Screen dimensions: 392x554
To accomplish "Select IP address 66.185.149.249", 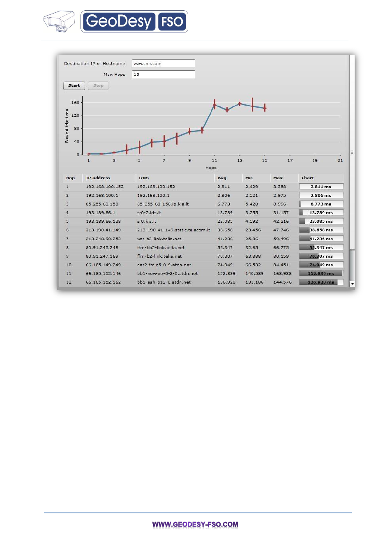I will (x=103, y=265).
